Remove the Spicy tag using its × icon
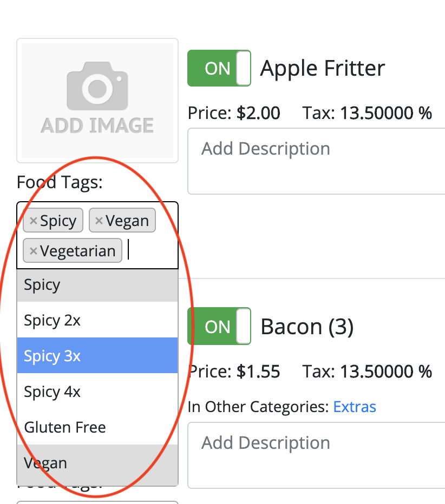The width and height of the screenshot is (445, 504). point(35,220)
